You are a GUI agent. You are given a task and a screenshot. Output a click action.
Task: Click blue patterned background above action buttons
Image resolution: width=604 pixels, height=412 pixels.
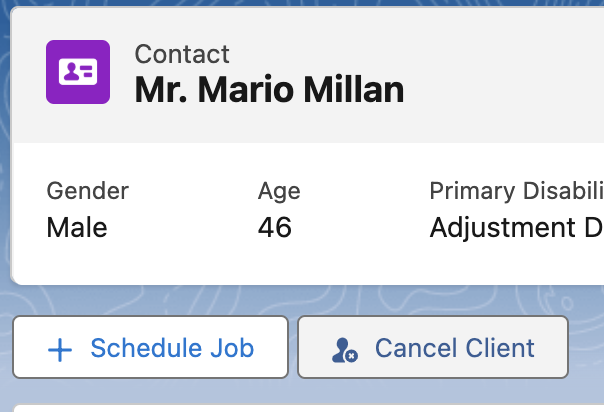point(308,300)
